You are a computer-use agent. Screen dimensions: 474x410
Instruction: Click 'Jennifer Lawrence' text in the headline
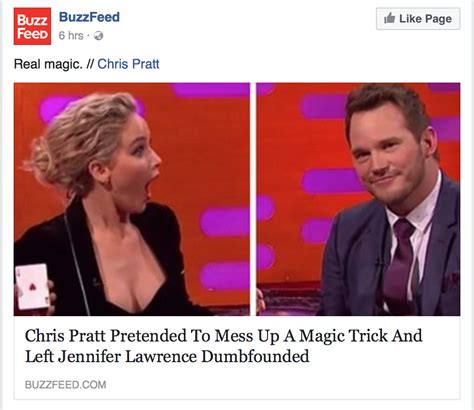coord(128,356)
